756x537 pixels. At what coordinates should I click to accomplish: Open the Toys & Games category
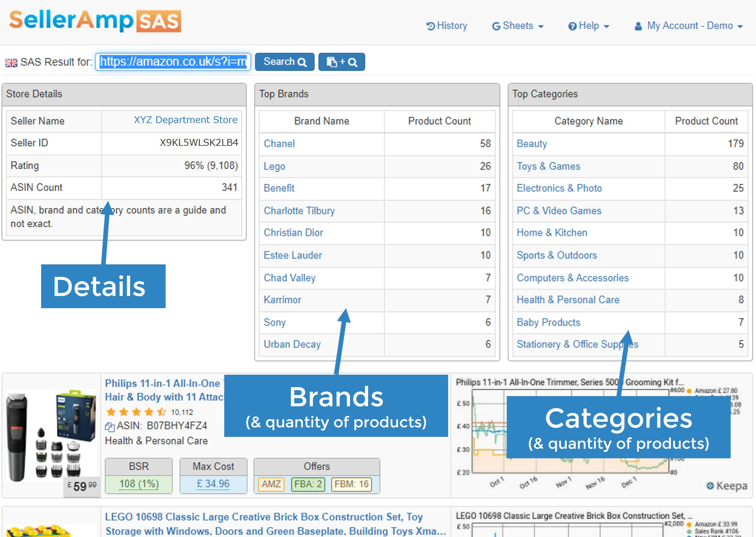tap(548, 166)
